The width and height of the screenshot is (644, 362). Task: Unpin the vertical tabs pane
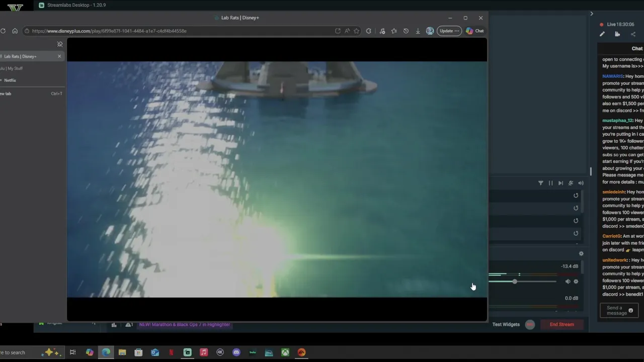click(x=60, y=44)
